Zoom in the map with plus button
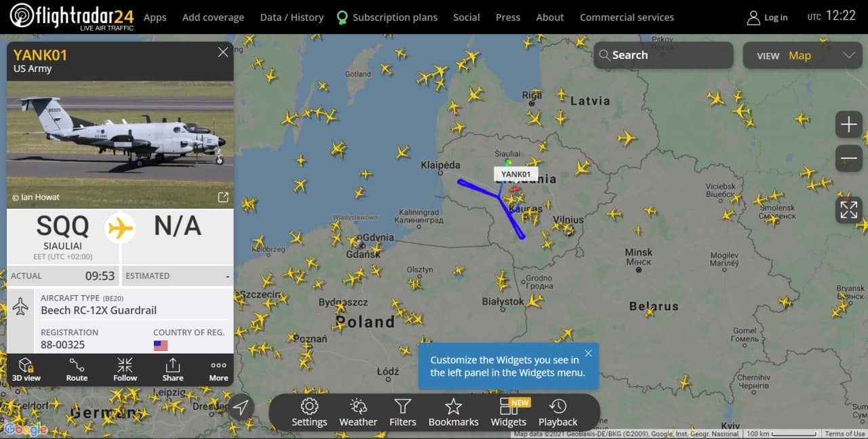 tap(848, 125)
